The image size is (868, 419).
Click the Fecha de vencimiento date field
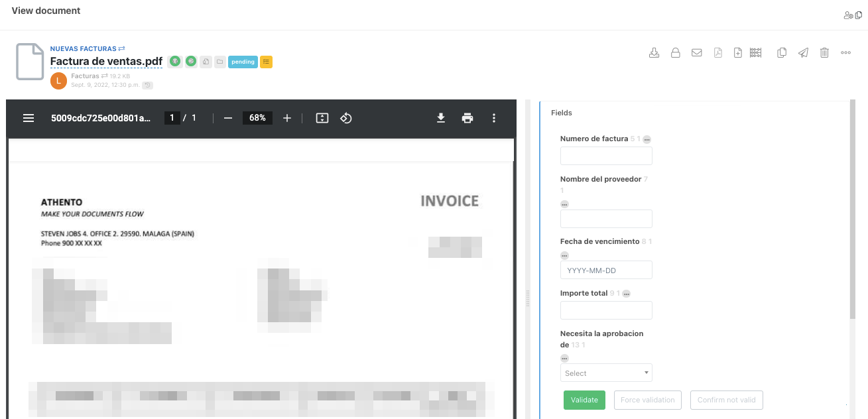coord(606,270)
